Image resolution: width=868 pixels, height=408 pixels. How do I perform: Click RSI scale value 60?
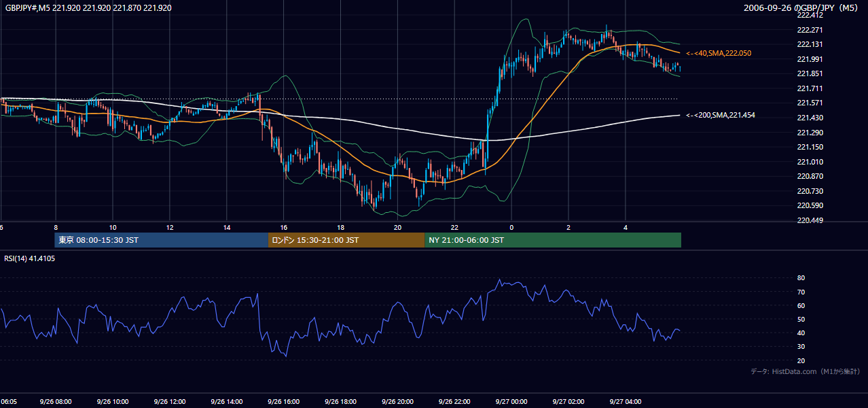[801, 305]
